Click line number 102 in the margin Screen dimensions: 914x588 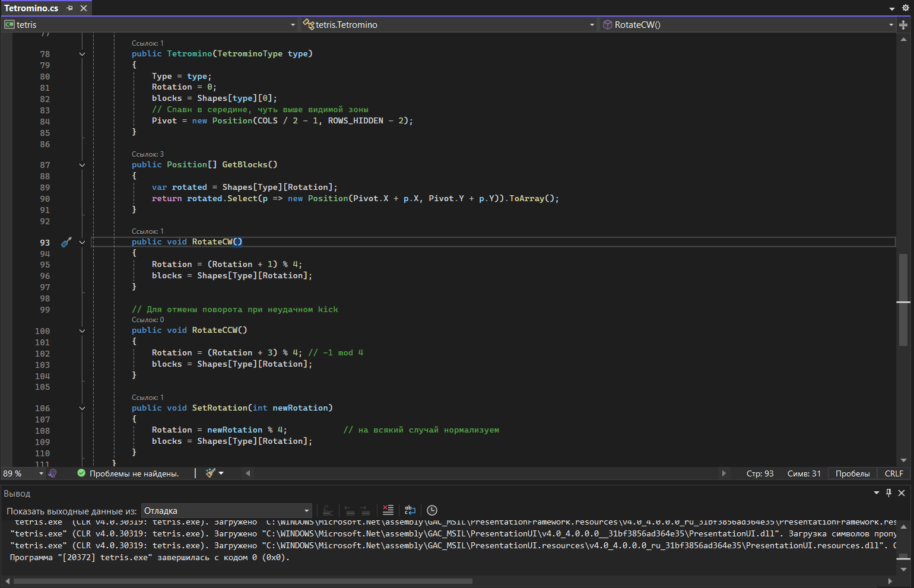(x=42, y=354)
